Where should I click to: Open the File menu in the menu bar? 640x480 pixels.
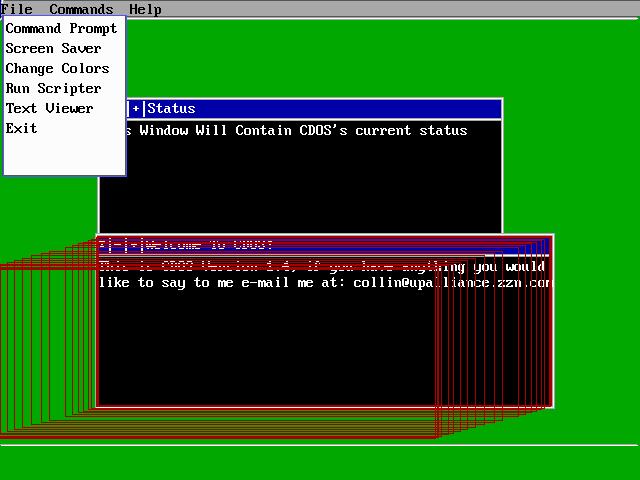(17, 9)
